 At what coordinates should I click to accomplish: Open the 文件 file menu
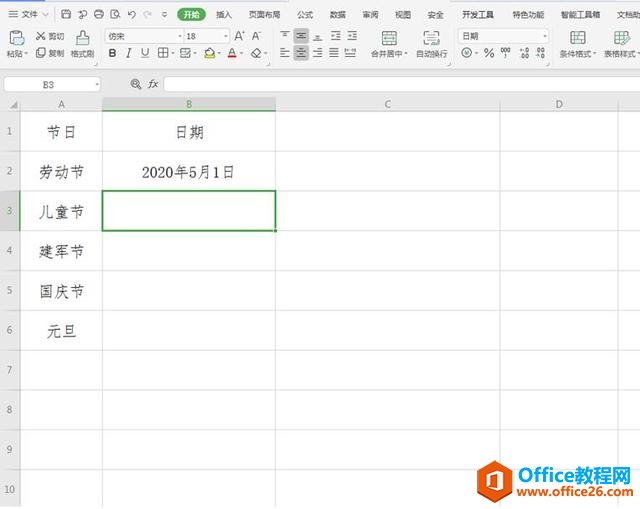click(x=28, y=15)
